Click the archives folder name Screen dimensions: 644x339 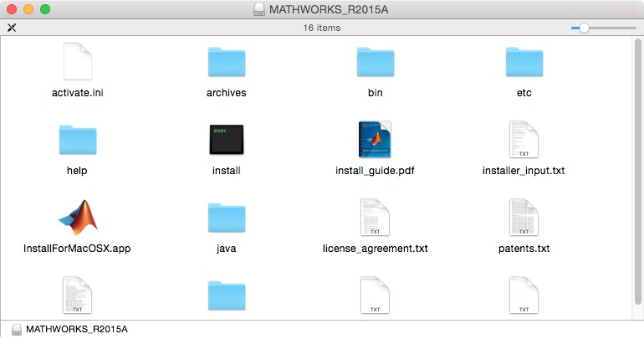click(x=227, y=93)
